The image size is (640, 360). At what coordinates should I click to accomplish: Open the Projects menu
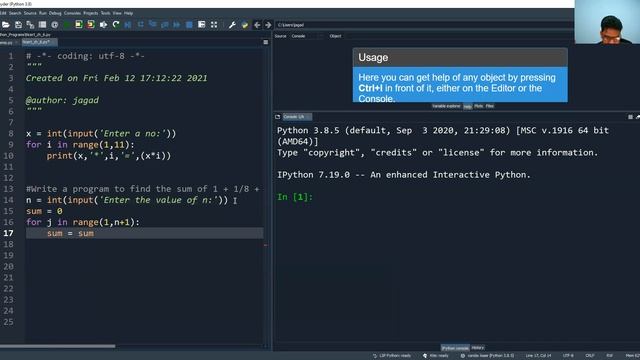pyautogui.click(x=91, y=13)
